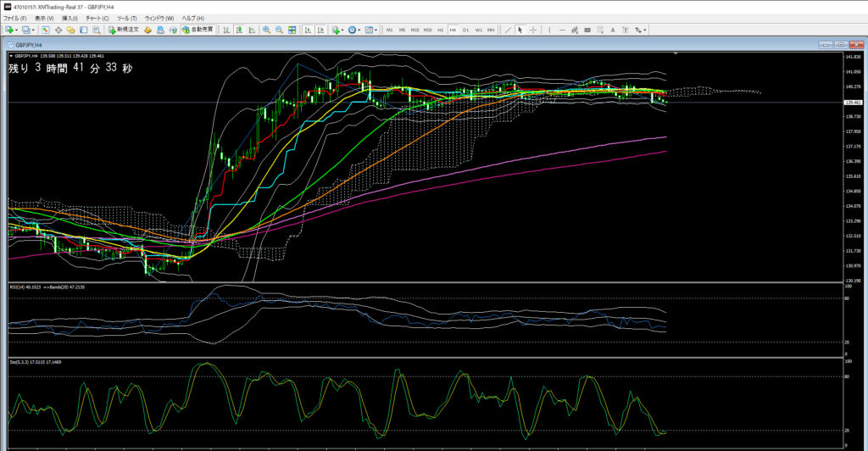Viewport: 868px width, 451px height.
Task: Zoom in on the chart
Action: point(267,30)
